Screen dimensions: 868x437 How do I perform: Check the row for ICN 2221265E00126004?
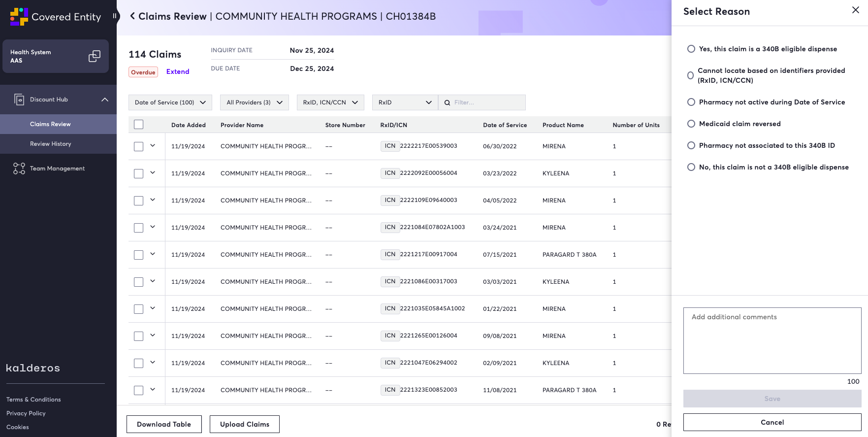pyautogui.click(x=139, y=336)
